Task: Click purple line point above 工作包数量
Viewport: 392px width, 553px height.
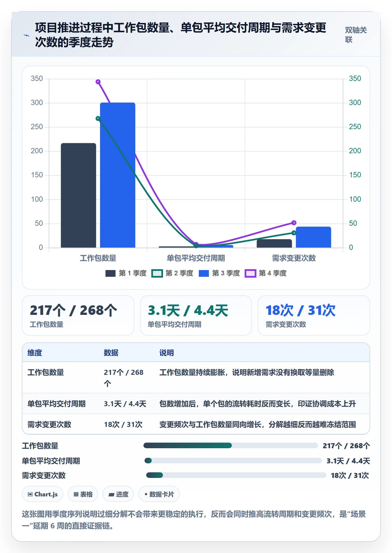Action: point(98,82)
